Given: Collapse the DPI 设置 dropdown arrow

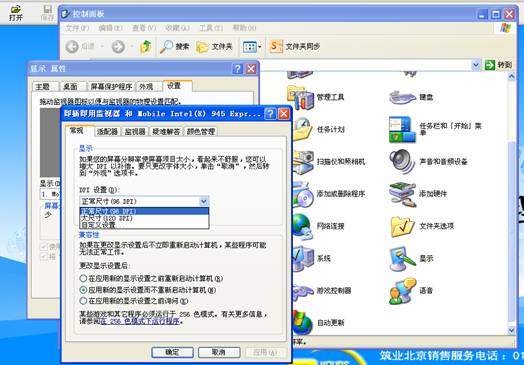Looking at the screenshot, I should pos(204,201).
